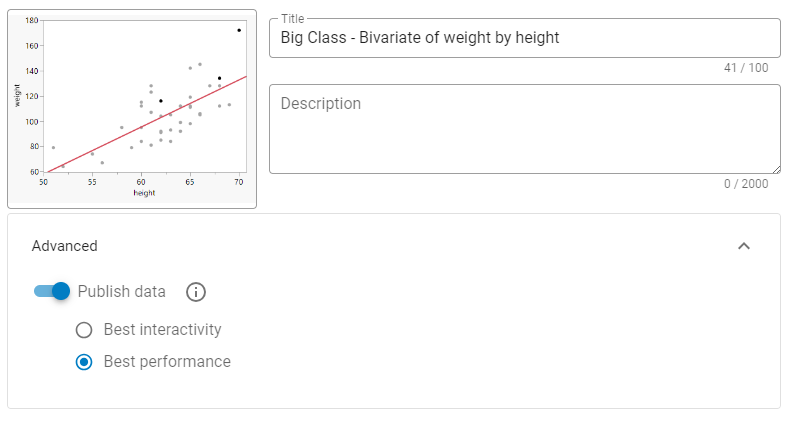This screenshot has height=421, width=791.
Task: Select the Best performance radio button
Action: point(84,362)
